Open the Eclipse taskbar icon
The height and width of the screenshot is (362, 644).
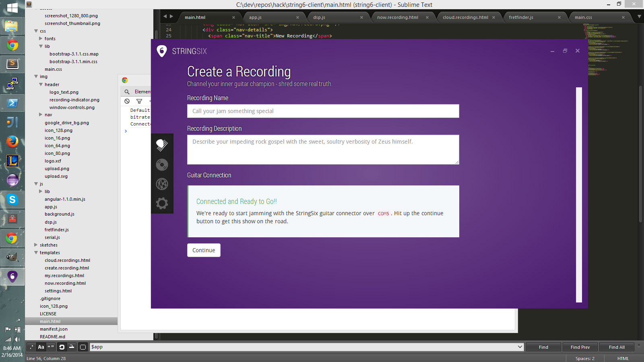point(12,180)
